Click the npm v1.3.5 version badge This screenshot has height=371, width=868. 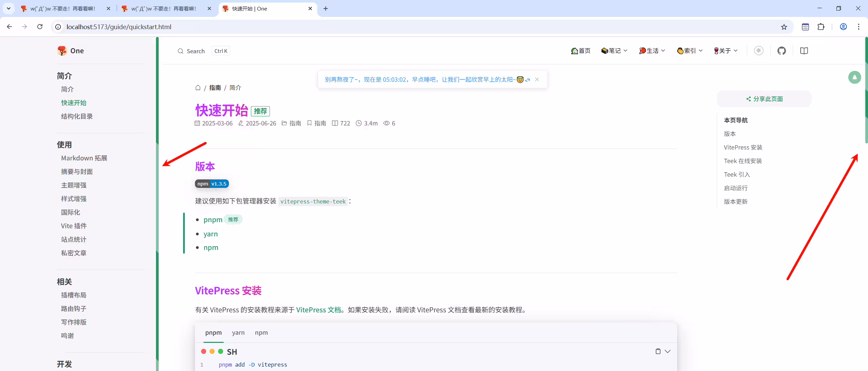click(x=212, y=184)
